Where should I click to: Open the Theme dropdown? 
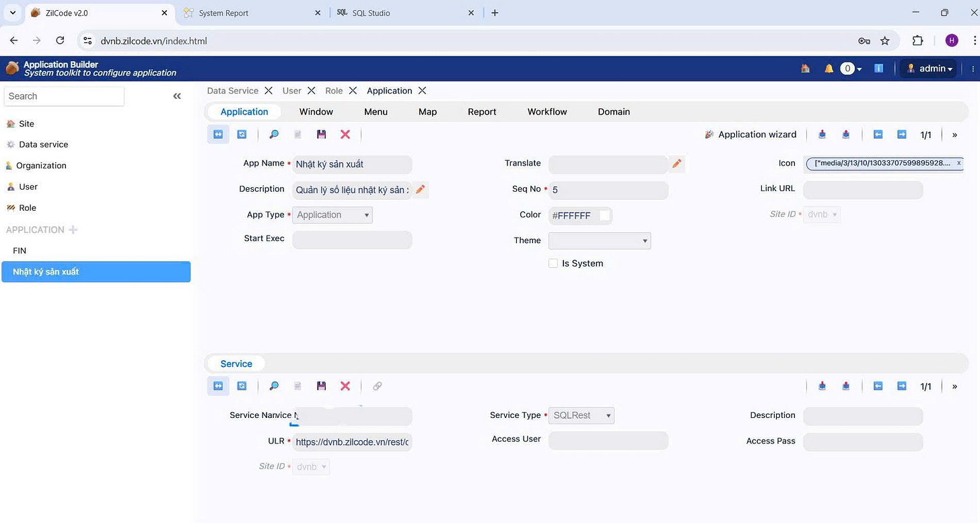[x=600, y=241]
